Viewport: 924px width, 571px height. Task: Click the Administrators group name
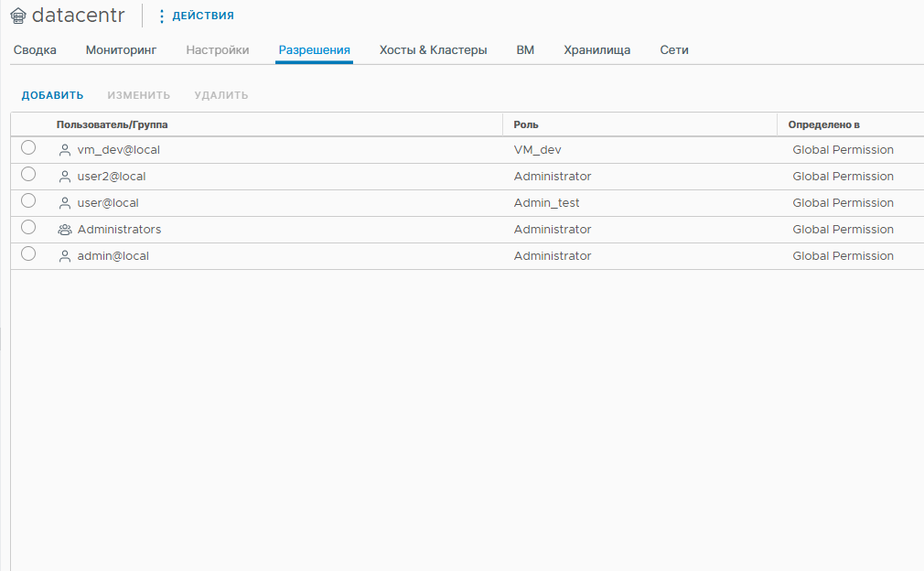tap(119, 230)
